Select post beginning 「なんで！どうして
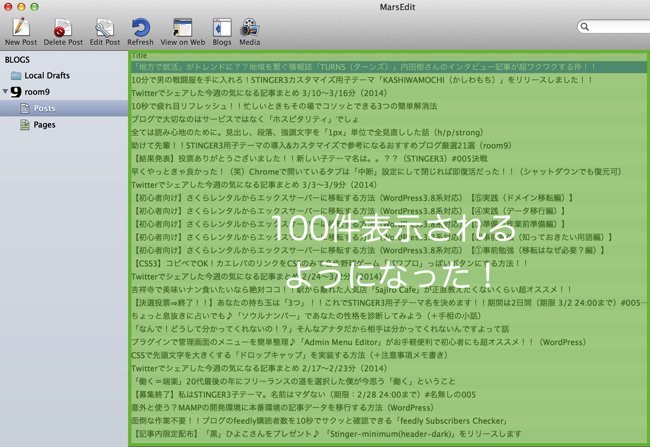650x447 pixels. tap(388, 329)
